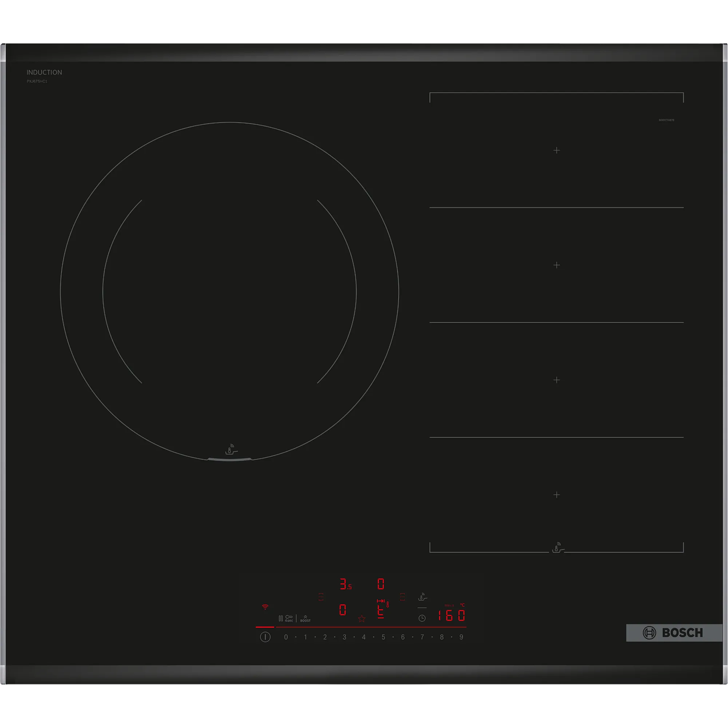Tap the 160 °C temperature display
This screenshot has width=728, height=728.
tap(451, 615)
